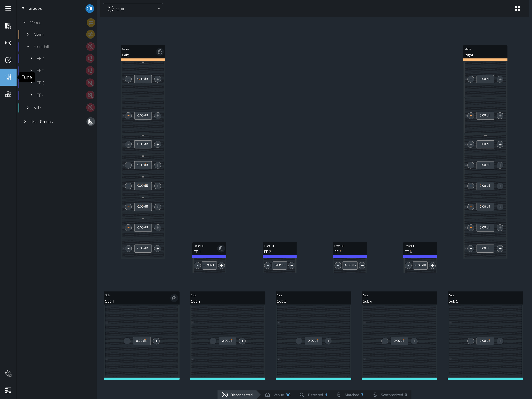Toggle mute for Front Fill group
Screen dimensions: 532x399
90,47
